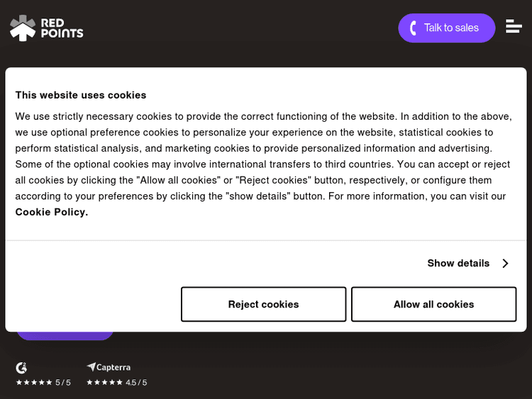Open the Cookie Policy link
532x399 pixels.
click(52, 212)
